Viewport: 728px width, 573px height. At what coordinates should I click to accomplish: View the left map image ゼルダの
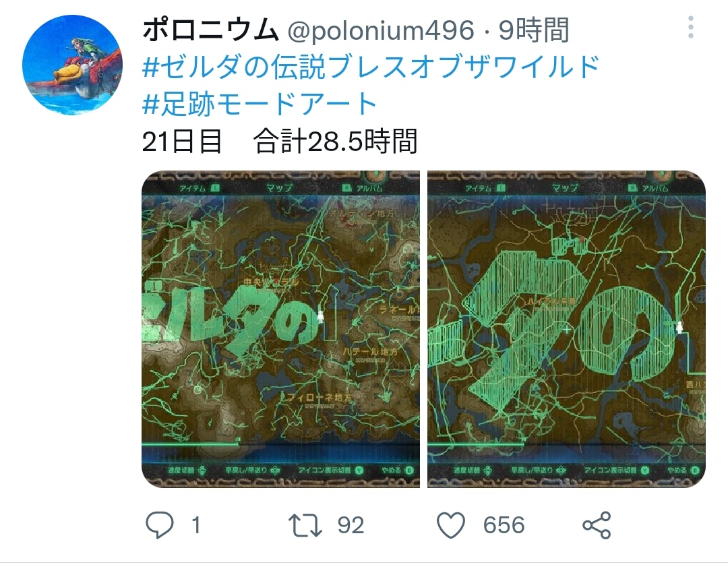[280, 329]
